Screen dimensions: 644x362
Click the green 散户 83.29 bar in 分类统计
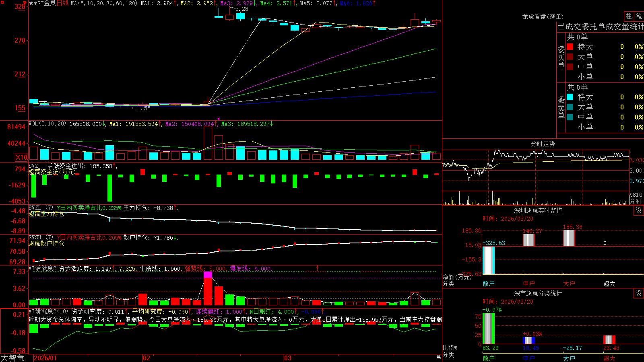click(488, 329)
